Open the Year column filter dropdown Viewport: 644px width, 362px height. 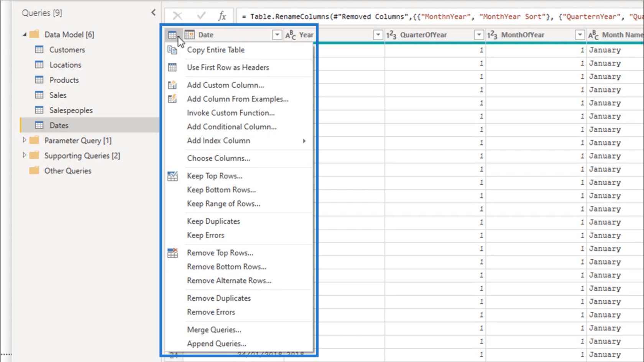coord(378,35)
